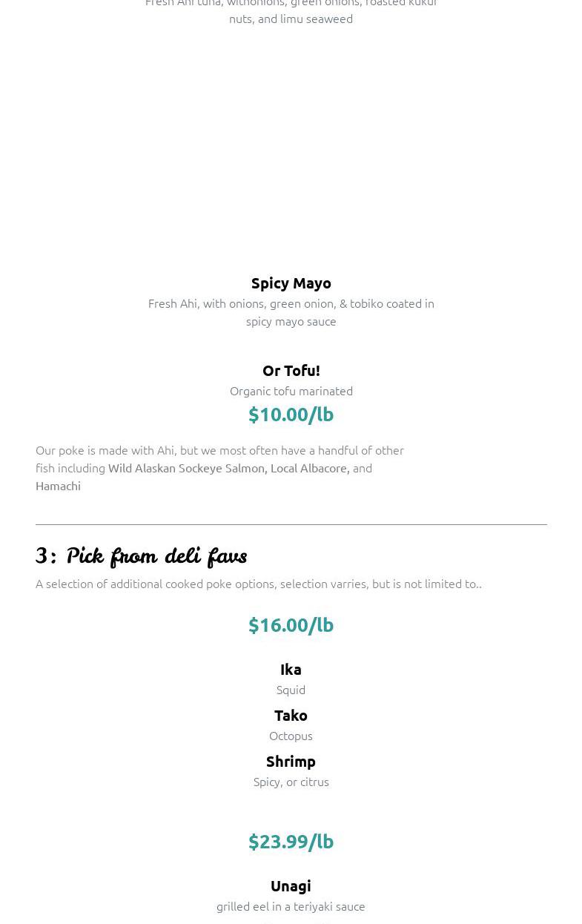This screenshot has width=582, height=924.
Task: Select the Shrimp item title
Action: (291, 761)
